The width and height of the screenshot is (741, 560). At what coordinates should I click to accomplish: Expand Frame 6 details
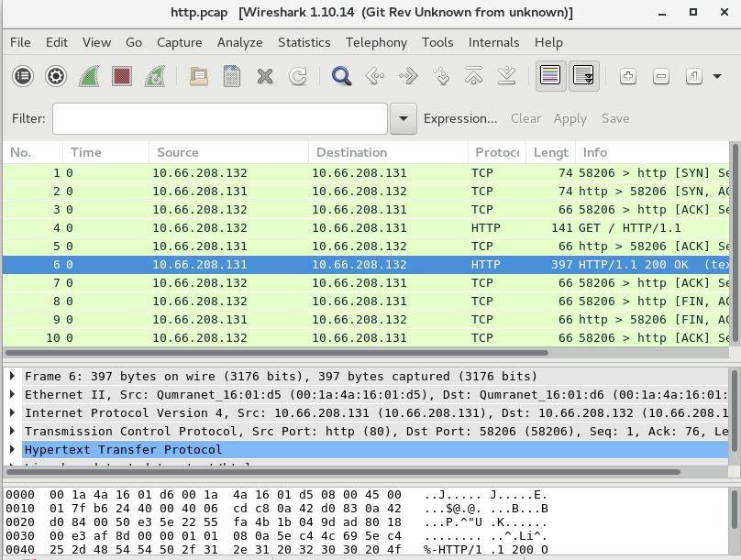coord(12,376)
